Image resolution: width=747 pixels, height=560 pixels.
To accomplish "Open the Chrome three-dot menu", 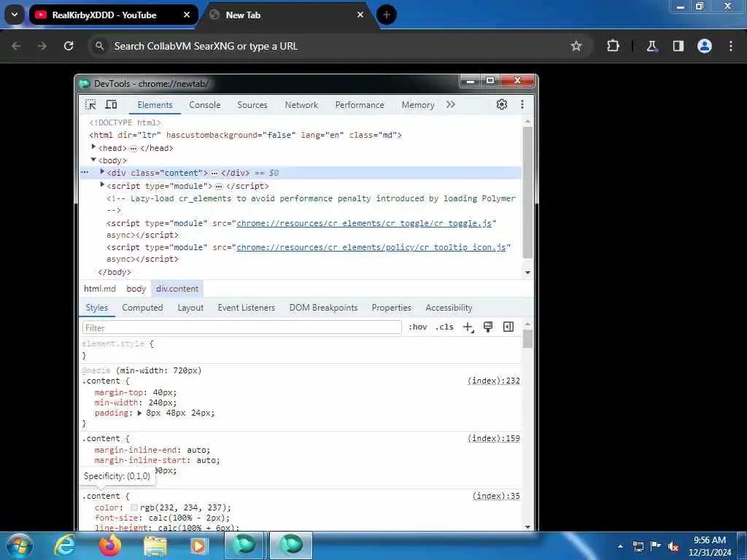I will [x=731, y=46].
